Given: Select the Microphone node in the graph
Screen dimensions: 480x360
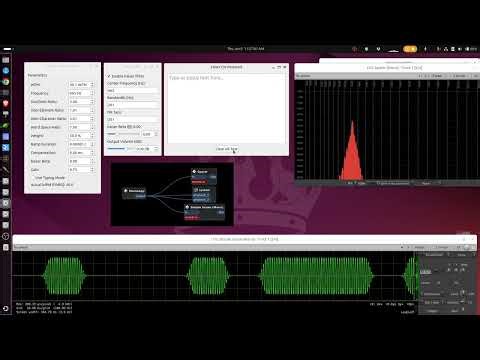Looking at the screenshot, I should (x=134, y=193).
